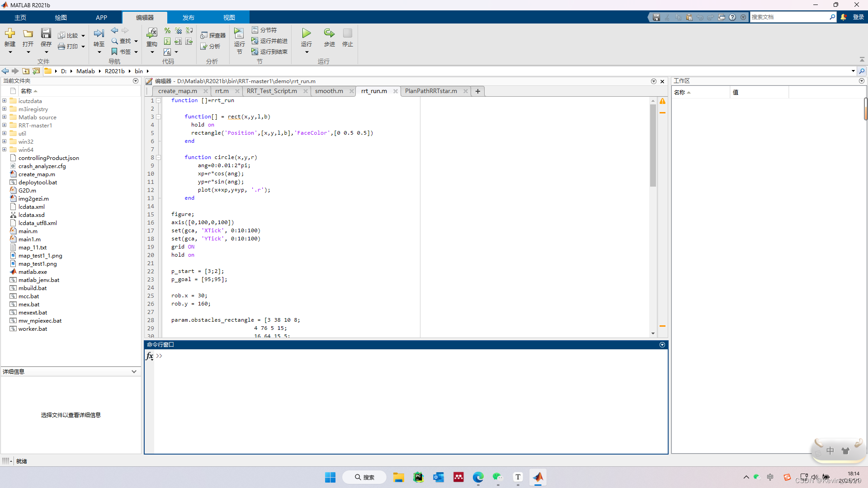Switch to the View (视图) tab
This screenshot has height=488, width=868.
229,18
